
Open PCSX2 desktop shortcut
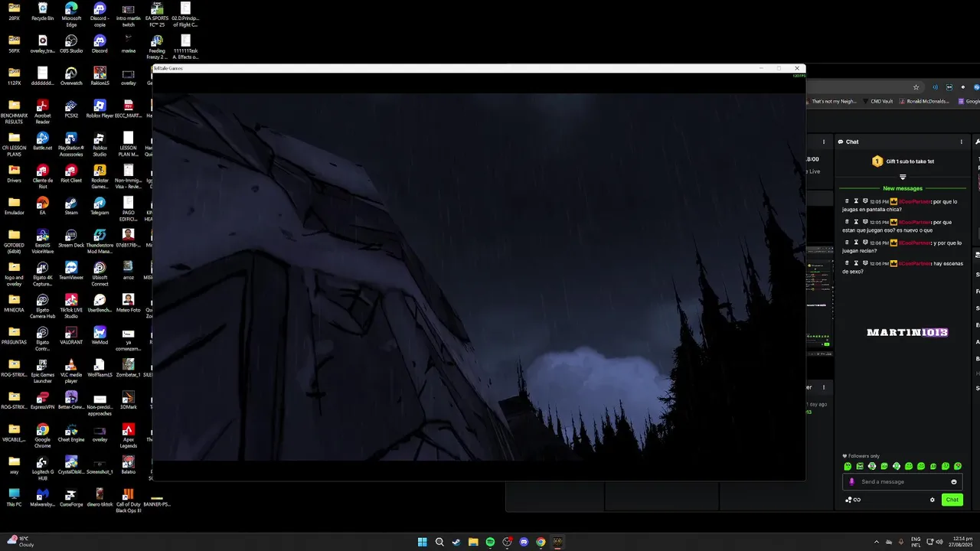[71, 108]
